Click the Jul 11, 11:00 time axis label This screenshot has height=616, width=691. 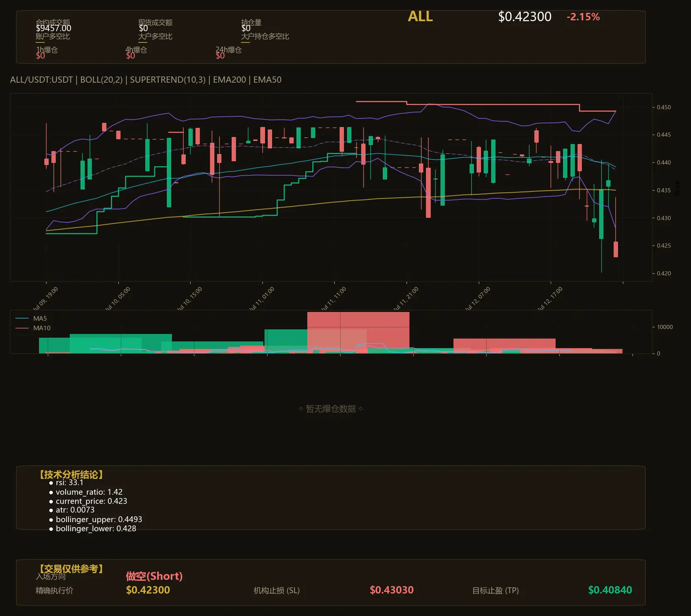pyautogui.click(x=334, y=298)
